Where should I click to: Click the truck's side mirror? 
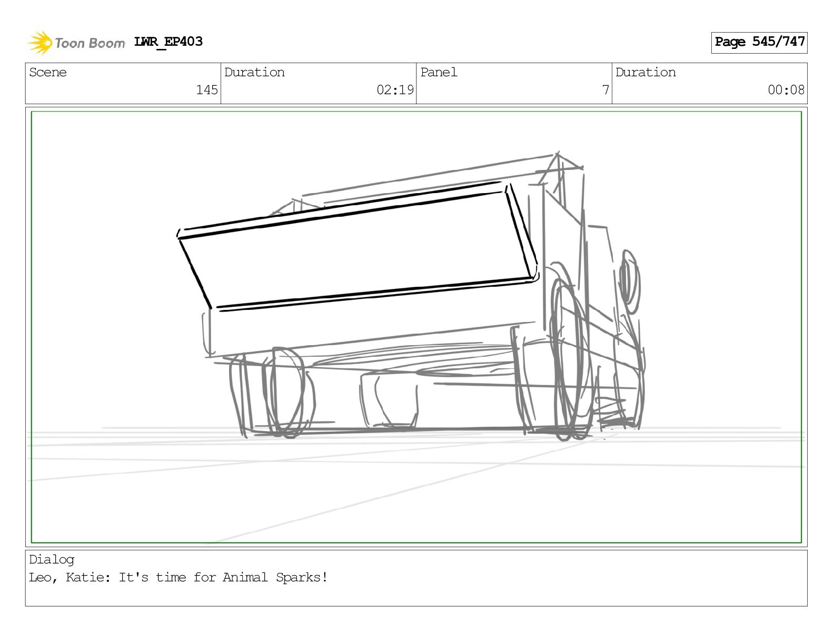coord(630,282)
